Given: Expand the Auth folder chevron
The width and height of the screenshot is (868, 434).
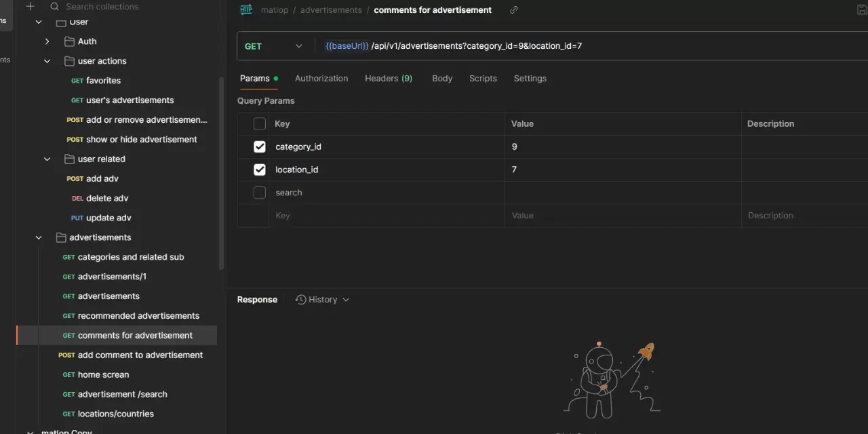Looking at the screenshot, I should click(47, 41).
